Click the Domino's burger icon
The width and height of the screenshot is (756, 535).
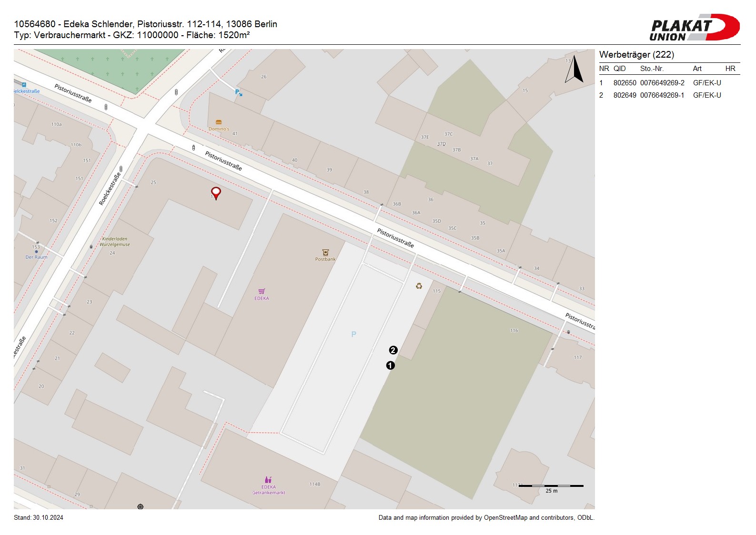coord(219,122)
